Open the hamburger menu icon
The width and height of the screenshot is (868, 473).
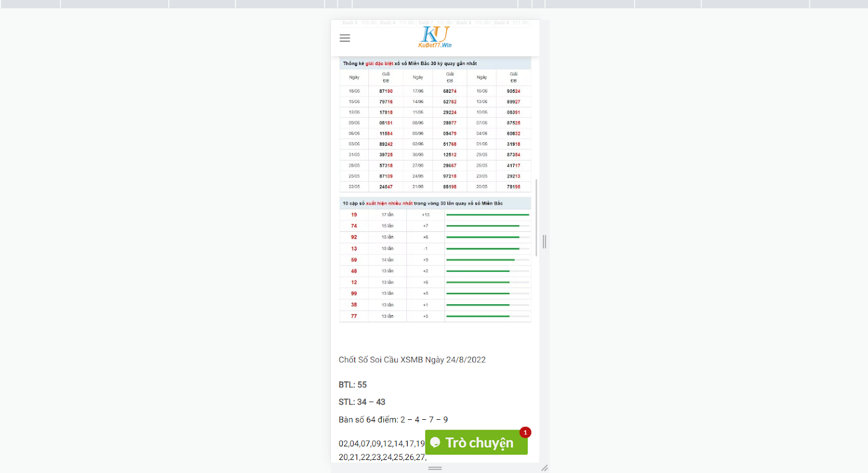point(344,38)
